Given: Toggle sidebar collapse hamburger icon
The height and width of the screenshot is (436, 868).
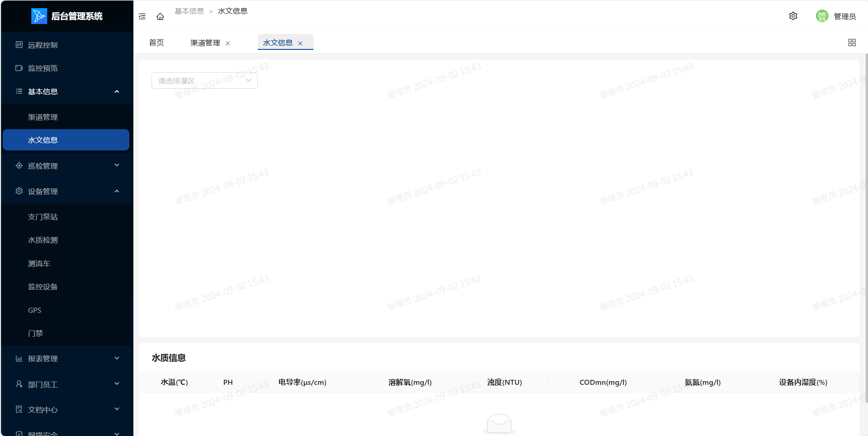Looking at the screenshot, I should click(x=142, y=16).
